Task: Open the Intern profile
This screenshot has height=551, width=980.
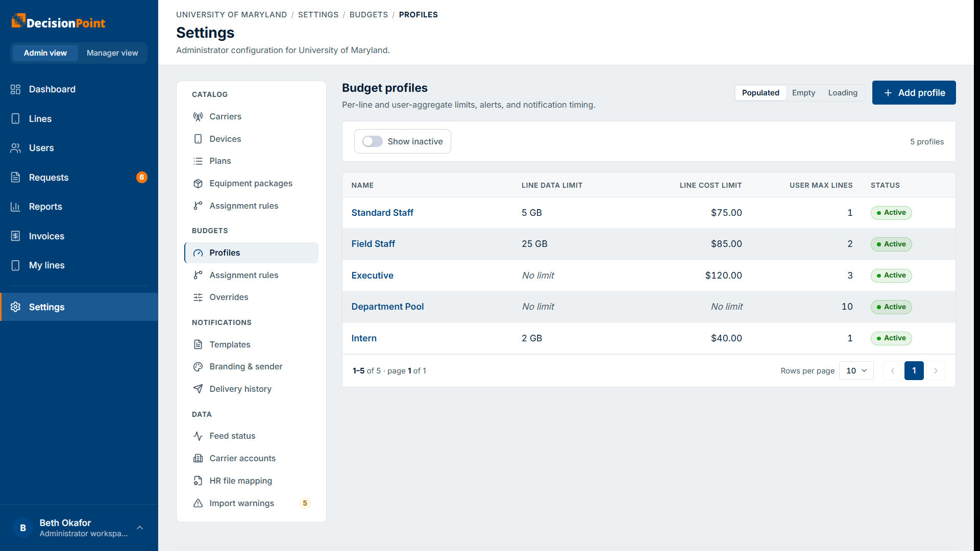Action: coord(364,338)
